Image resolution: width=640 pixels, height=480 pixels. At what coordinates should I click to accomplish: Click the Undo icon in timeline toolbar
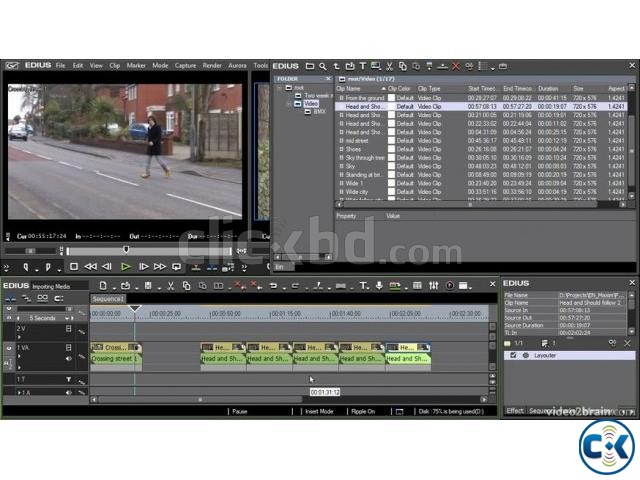(273, 286)
